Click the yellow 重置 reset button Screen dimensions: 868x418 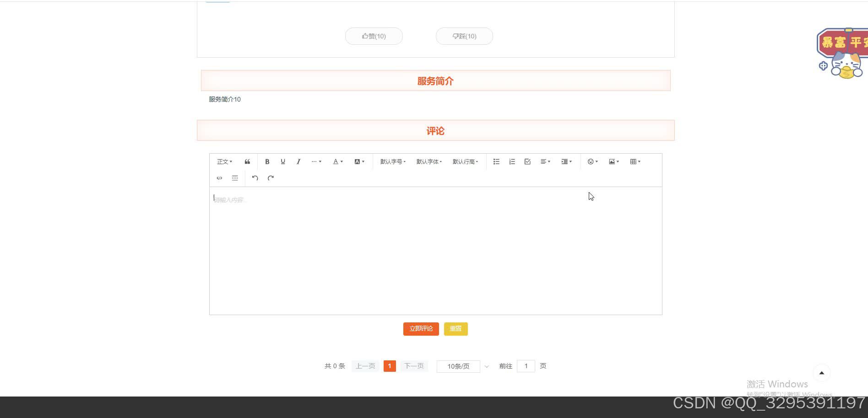456,329
